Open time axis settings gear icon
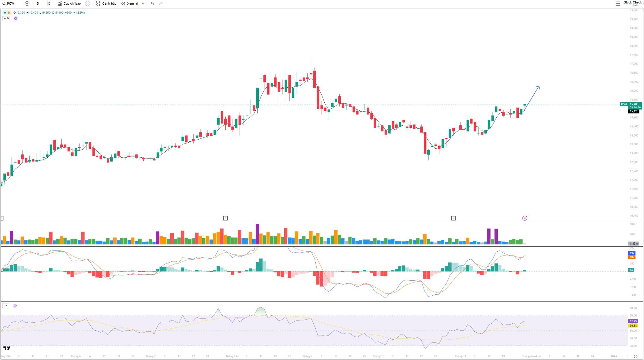The height and width of the screenshot is (360, 644). (x=635, y=357)
